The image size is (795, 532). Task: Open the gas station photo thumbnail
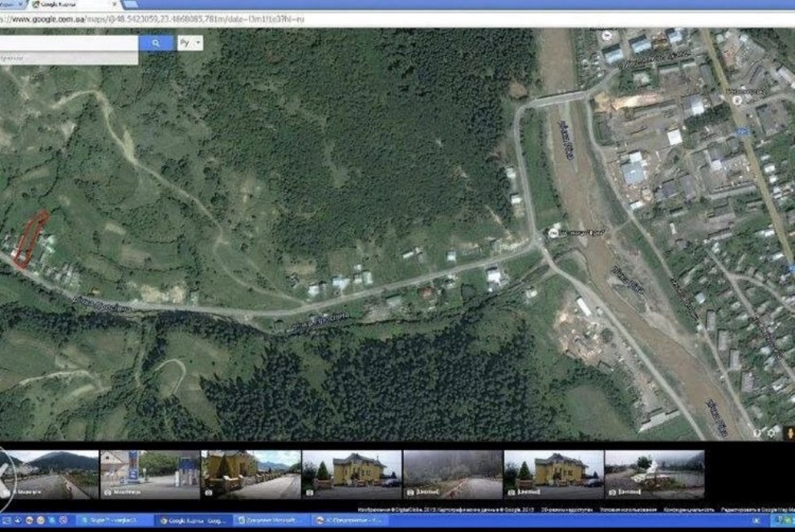click(x=150, y=475)
